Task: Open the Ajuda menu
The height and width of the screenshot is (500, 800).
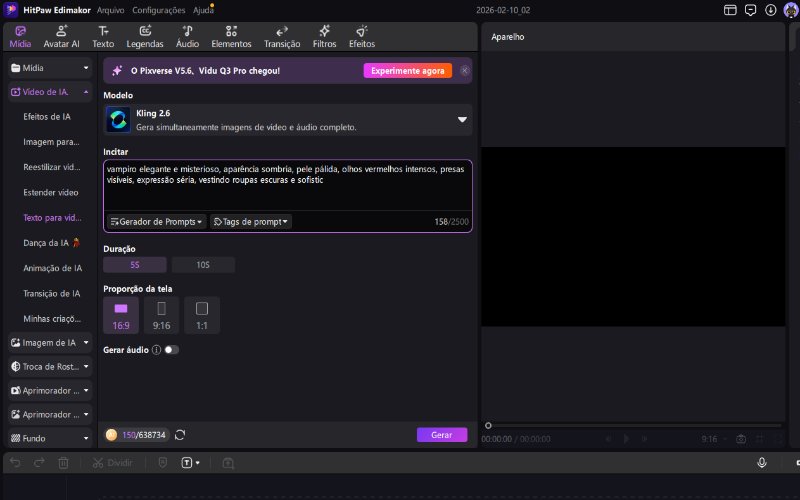Action: point(203,10)
